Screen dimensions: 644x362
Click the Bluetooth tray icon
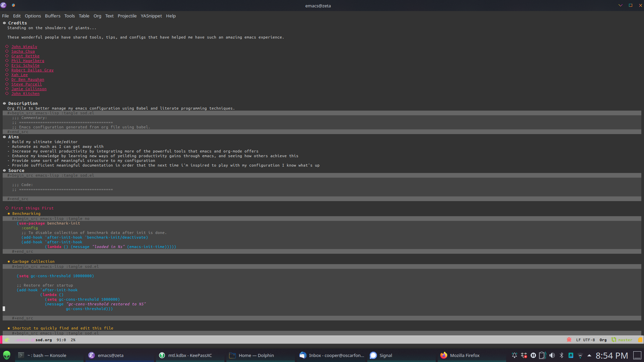(561, 355)
